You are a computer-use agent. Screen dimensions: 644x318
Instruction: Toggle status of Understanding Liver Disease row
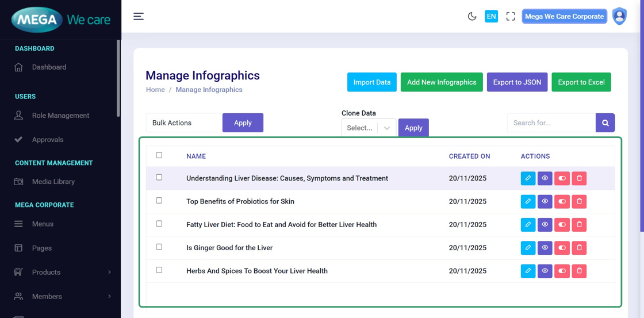point(562,178)
